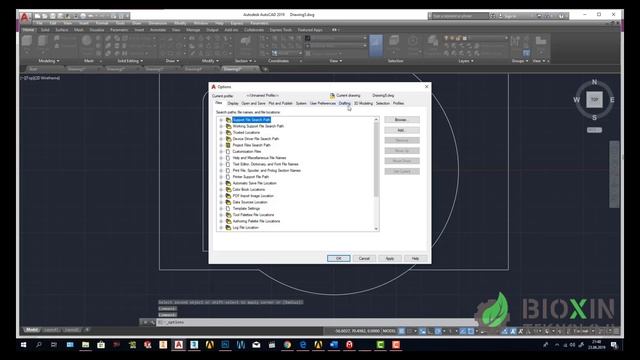Expand the Customization Files node
The image size is (640, 360).
click(x=221, y=151)
